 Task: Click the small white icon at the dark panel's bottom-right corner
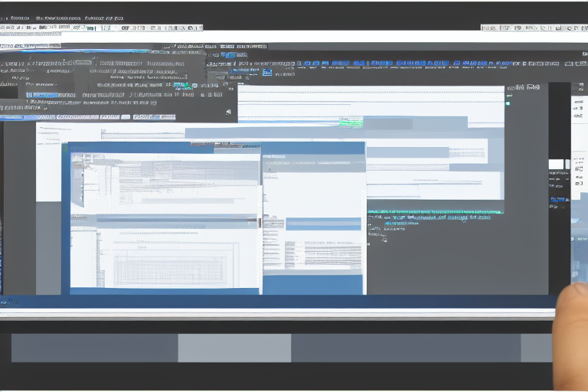point(228,112)
